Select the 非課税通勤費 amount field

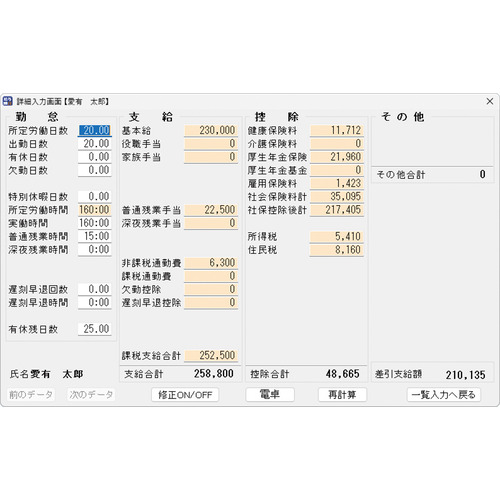(211, 263)
